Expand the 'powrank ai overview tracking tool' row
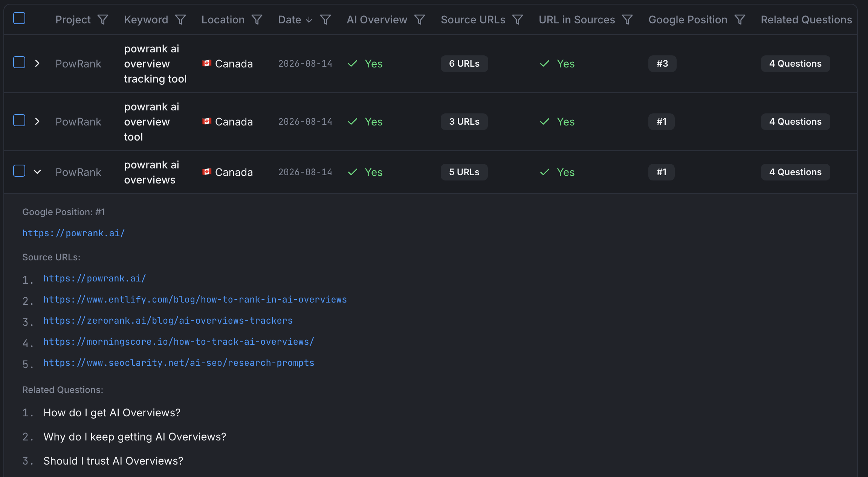The height and width of the screenshot is (477, 868). (37, 63)
